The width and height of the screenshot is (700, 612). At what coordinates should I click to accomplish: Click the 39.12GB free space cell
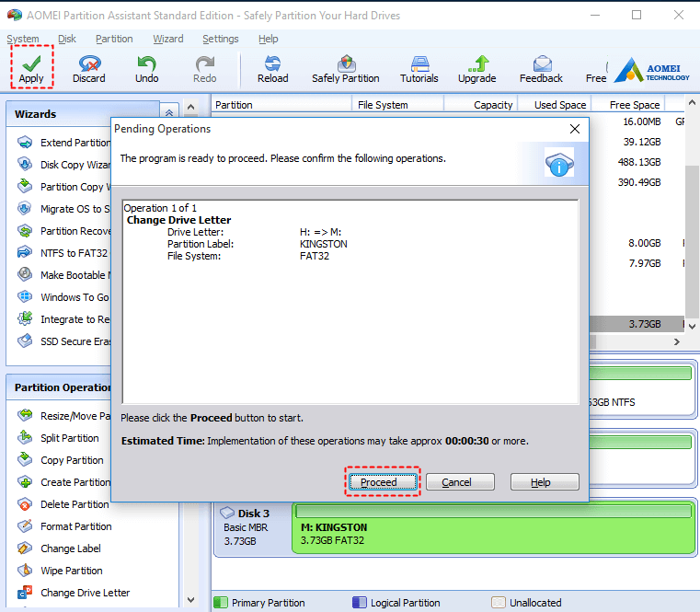[x=641, y=142]
